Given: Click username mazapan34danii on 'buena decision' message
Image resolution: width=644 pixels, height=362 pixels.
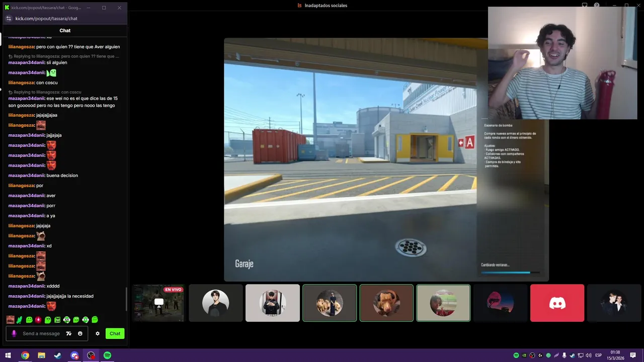Looking at the screenshot, I should tap(27, 175).
